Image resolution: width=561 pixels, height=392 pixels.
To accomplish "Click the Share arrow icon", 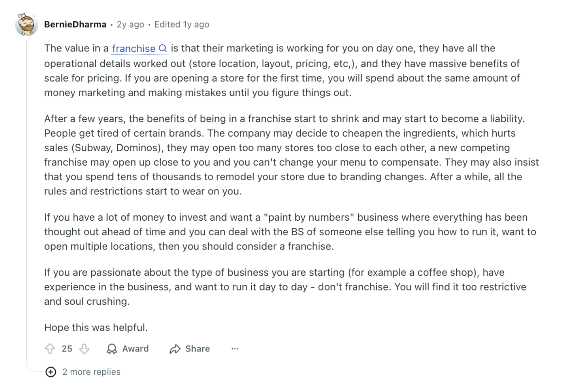I will coord(175,349).
